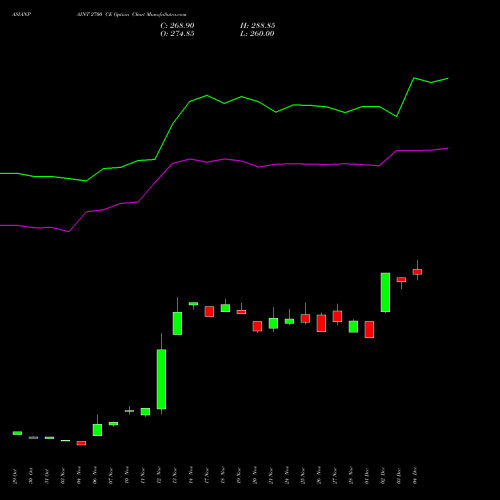
Task: Click the red candle for 26 Nov
Action: click(321, 323)
